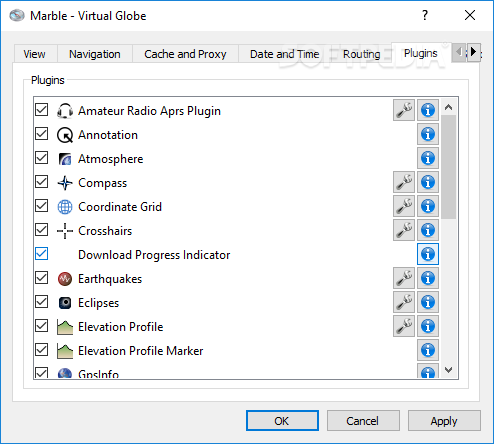Click the Cancel button

pos(363,421)
